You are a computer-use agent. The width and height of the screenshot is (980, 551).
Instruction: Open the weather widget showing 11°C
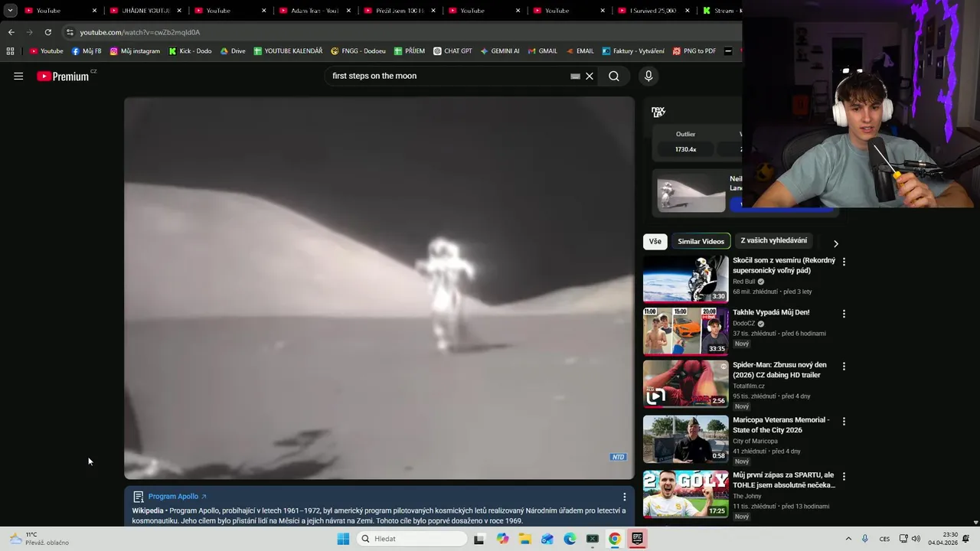coord(38,539)
